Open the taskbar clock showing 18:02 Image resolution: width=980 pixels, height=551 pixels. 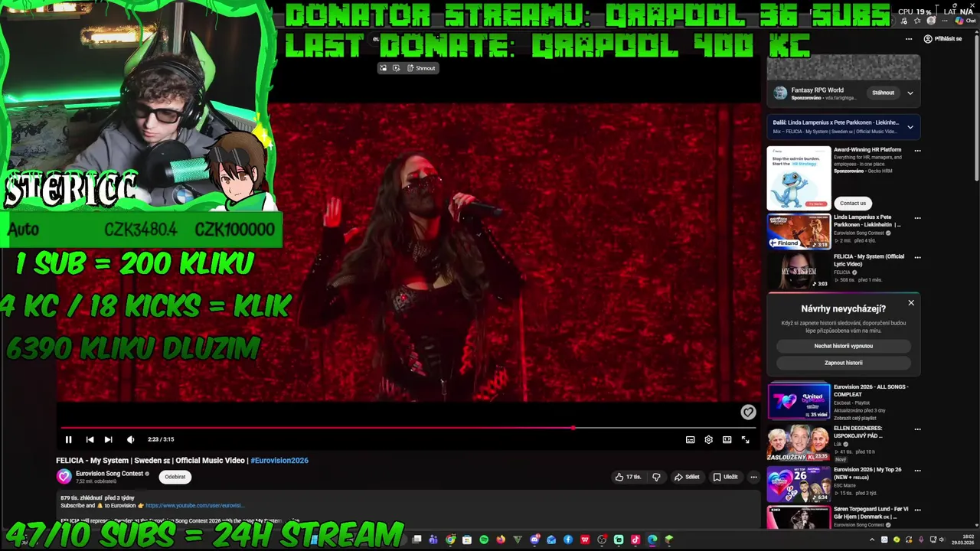pos(963,540)
